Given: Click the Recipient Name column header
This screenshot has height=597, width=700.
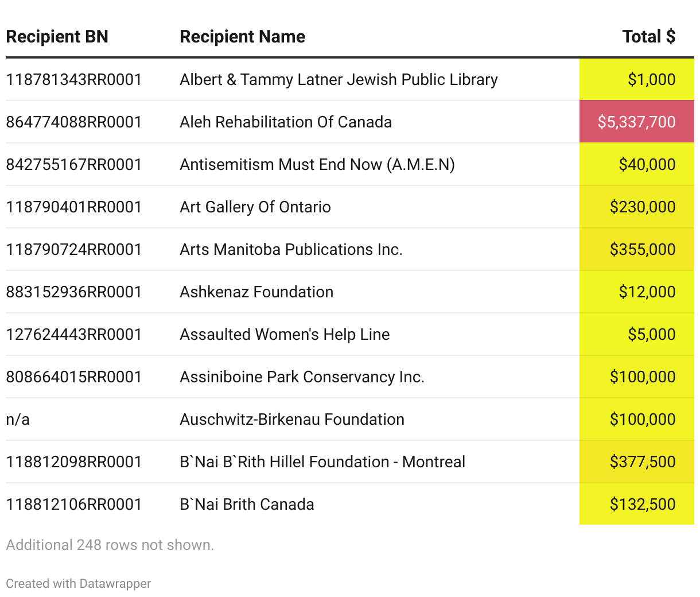Looking at the screenshot, I should coord(242,37).
